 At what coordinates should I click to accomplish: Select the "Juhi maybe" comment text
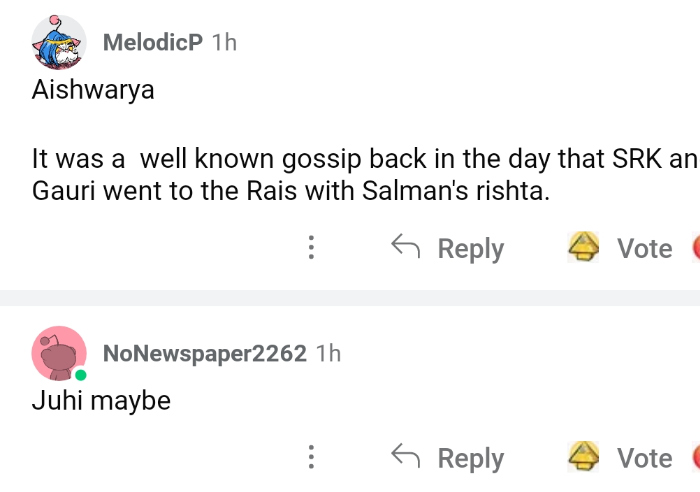coord(101,401)
